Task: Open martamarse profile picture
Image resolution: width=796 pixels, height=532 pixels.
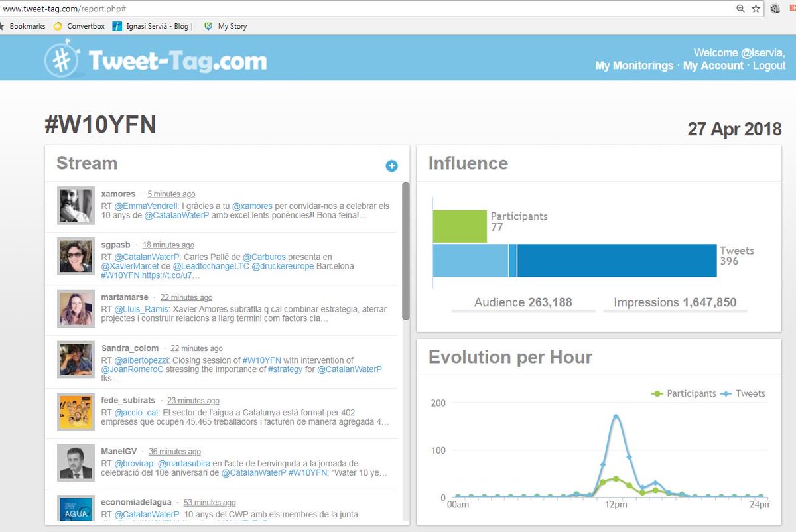Action: [x=76, y=308]
